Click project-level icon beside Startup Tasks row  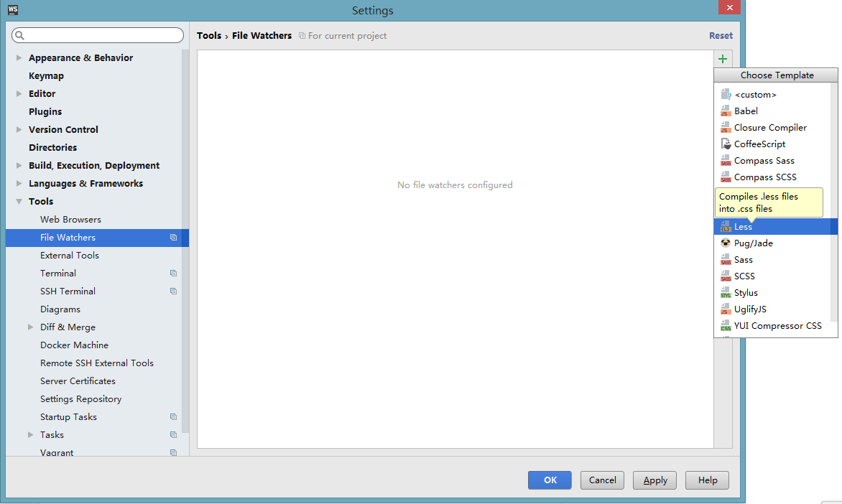pyautogui.click(x=173, y=416)
